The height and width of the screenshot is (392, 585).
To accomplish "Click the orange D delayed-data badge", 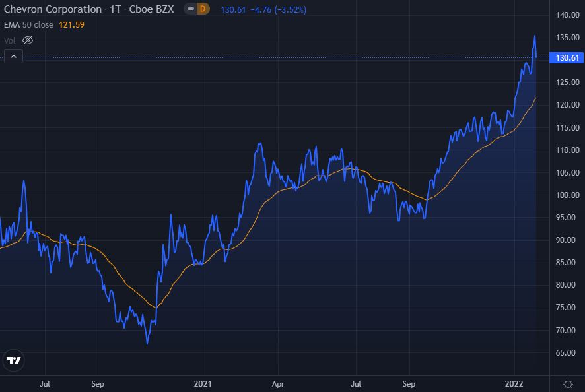I will 203,9.
